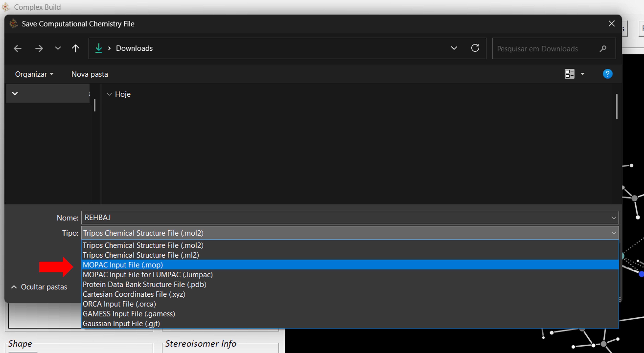Open the view options dropdown arrow
The height and width of the screenshot is (353, 644).
point(583,74)
